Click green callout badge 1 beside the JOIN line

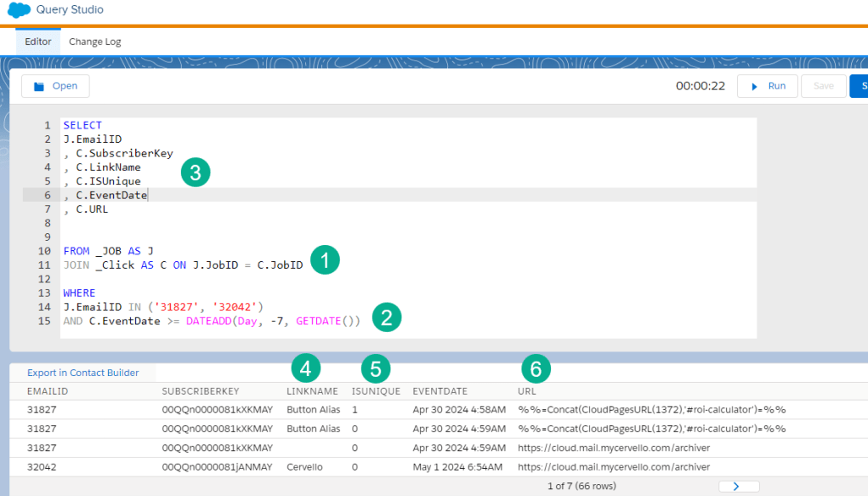[324, 260]
